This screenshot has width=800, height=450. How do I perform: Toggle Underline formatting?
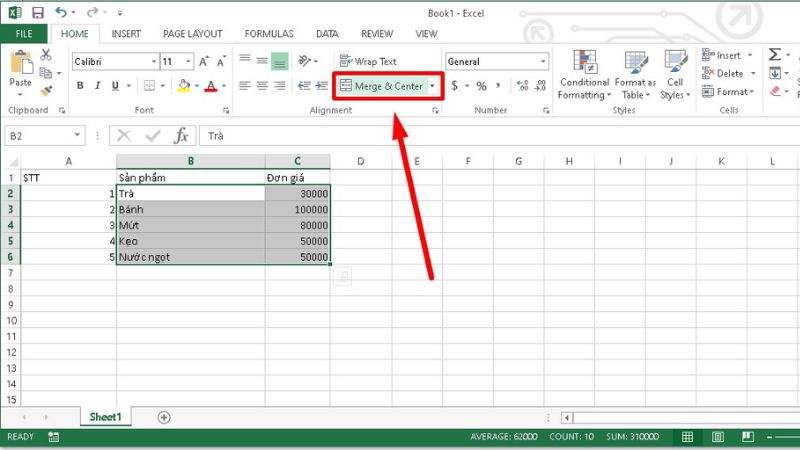point(115,86)
